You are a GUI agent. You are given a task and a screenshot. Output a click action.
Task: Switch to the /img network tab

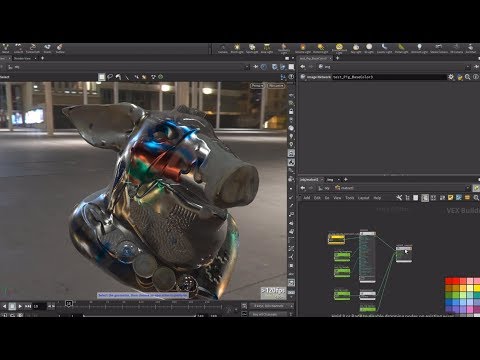pos(330,180)
